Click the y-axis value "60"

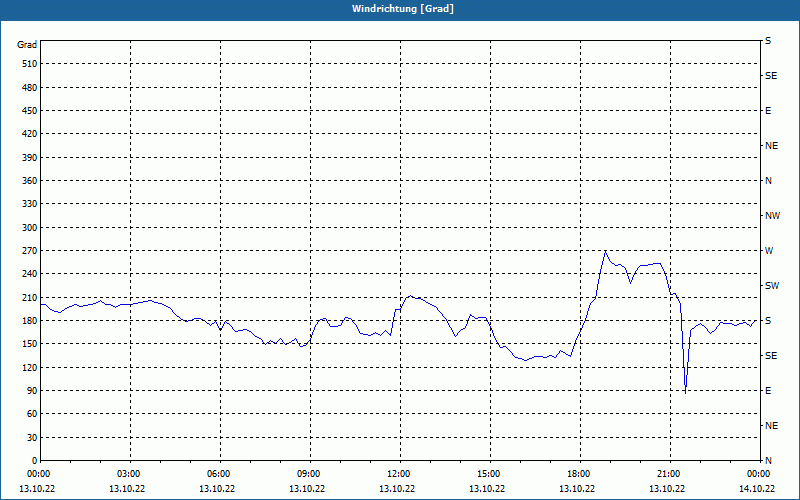[33, 414]
